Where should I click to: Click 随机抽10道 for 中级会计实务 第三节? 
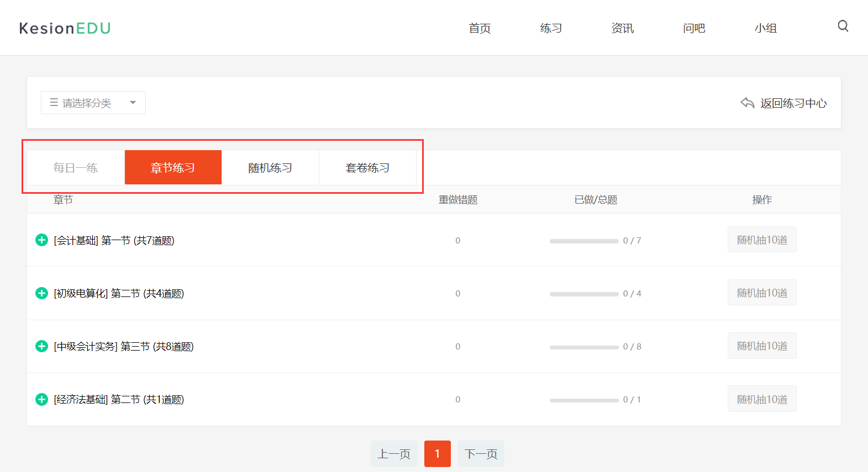[x=762, y=346]
